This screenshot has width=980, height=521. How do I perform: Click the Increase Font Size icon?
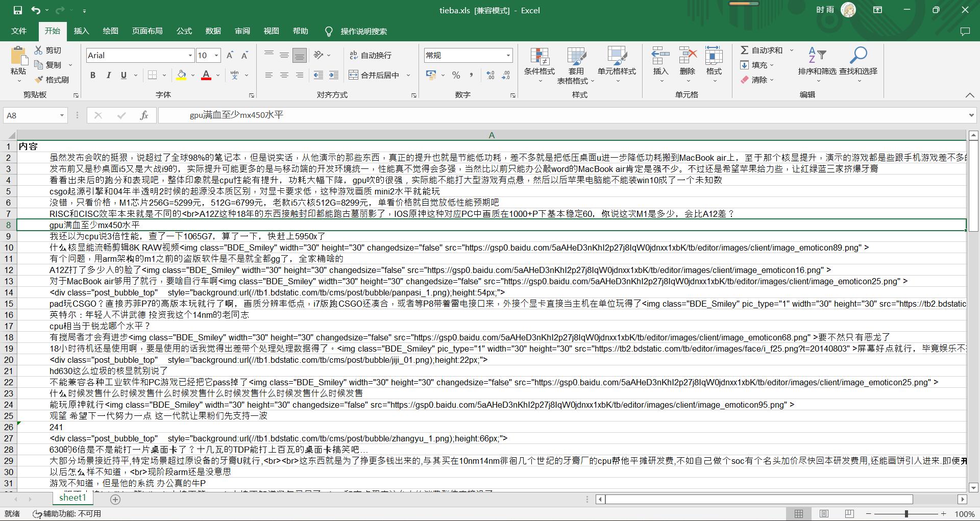pos(230,55)
